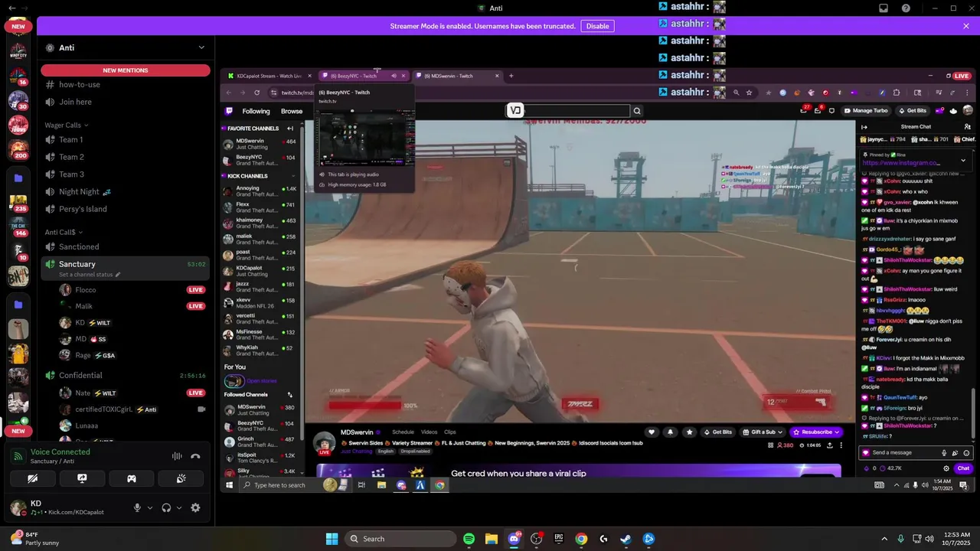The width and height of the screenshot is (980, 551).
Task: Collapse the Wager Calls category
Action: point(66,125)
